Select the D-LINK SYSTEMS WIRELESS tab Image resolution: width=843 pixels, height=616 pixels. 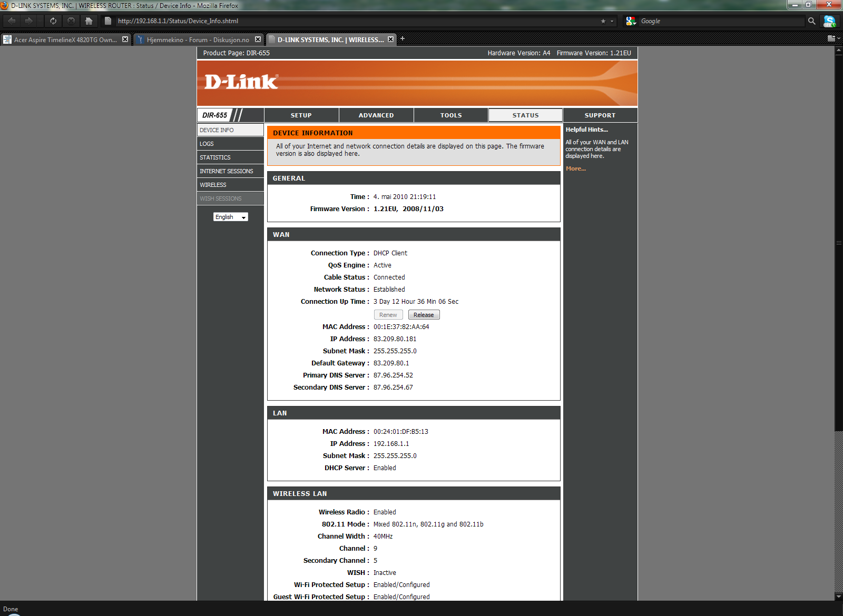(x=331, y=39)
